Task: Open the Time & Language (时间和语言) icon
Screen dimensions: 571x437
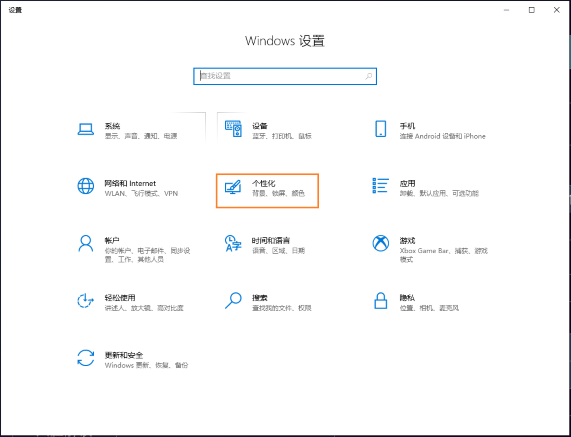Action: 233,243
